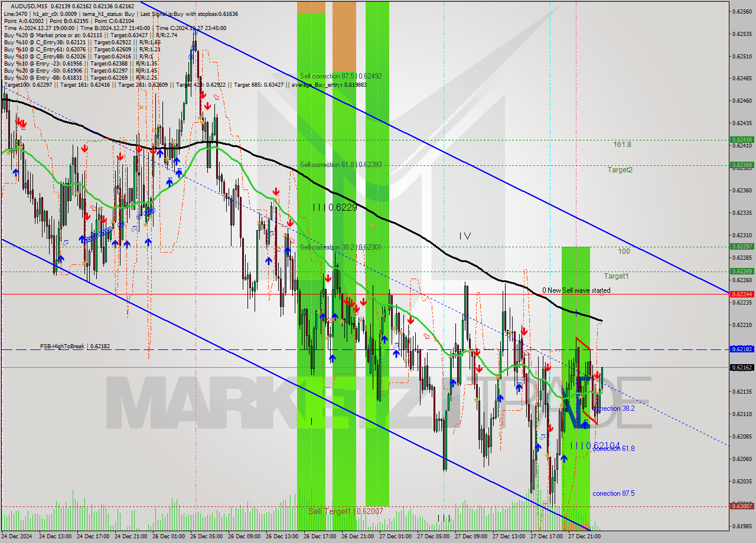Click the red 0.62007 price tag
Viewport: 756px width, 543px height.
[x=742, y=506]
